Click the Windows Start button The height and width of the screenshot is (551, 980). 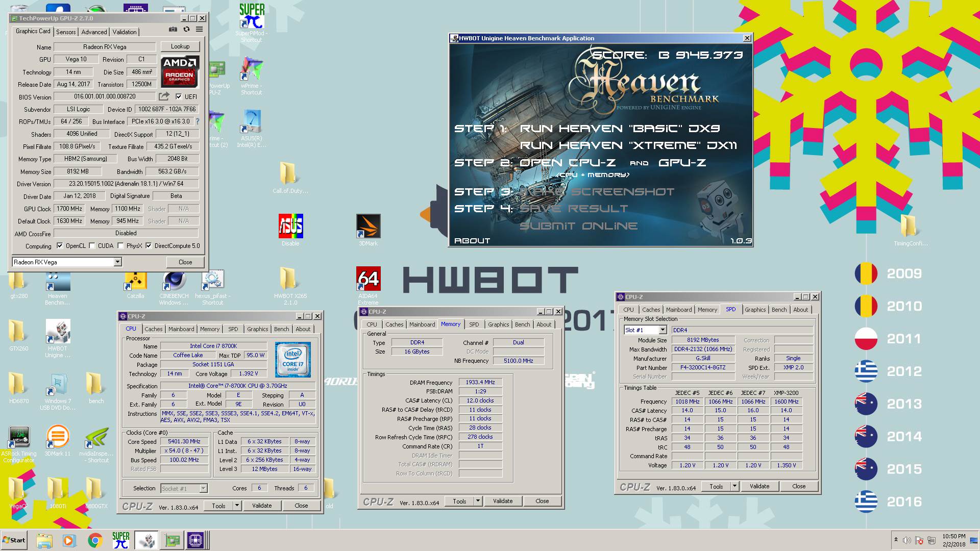click(14, 540)
